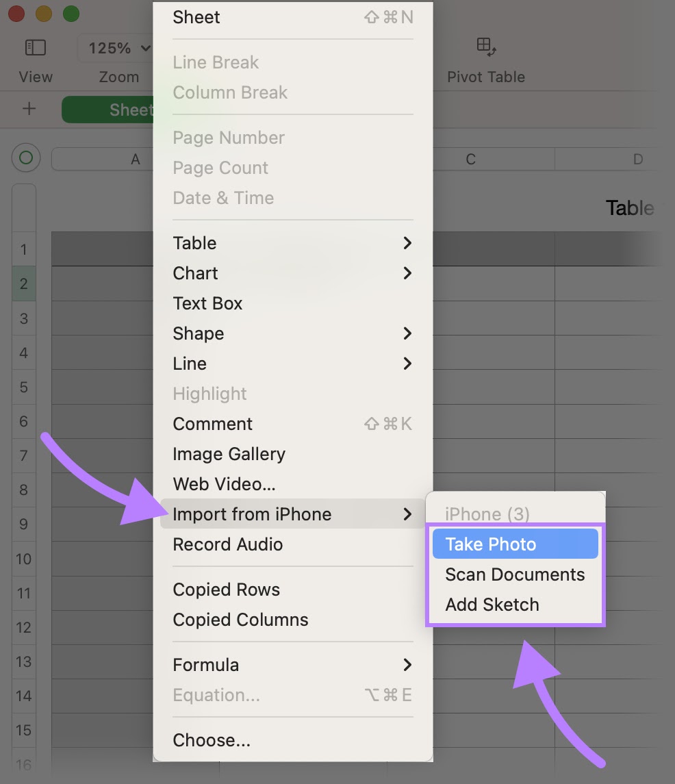Open the 125% zoom dropdown
Viewport: 675px width, 784px height.
(116, 48)
